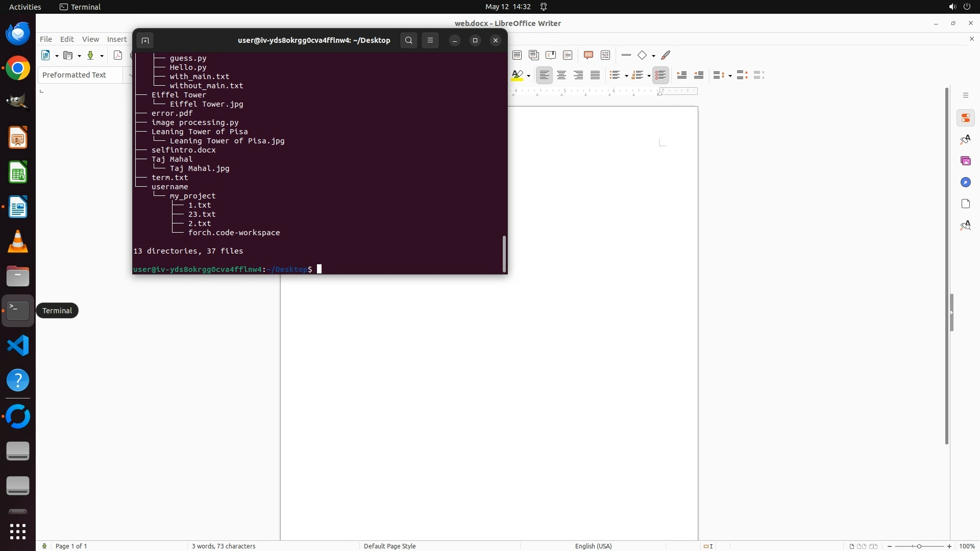
Task: Open sidebar Properties panel
Action: click(965, 118)
